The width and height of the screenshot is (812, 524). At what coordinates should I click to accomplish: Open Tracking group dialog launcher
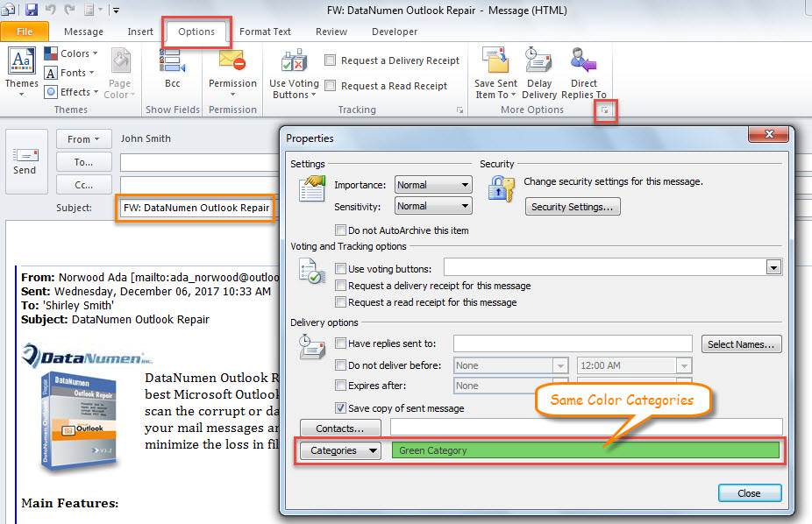point(459,110)
